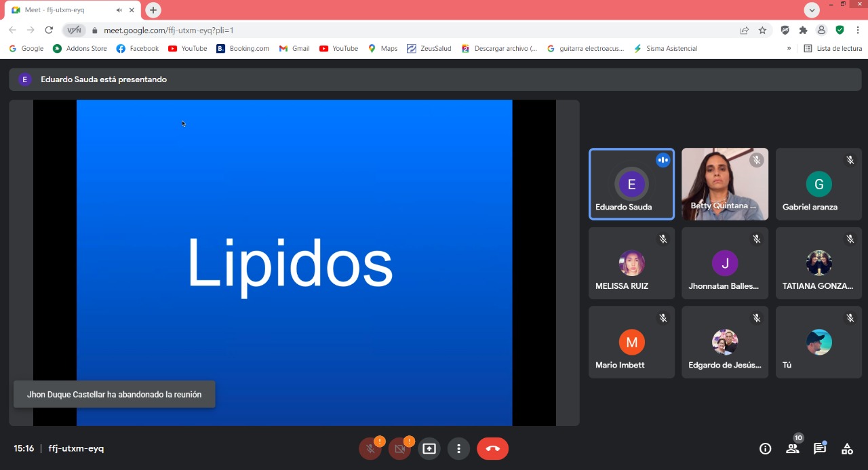Open the 'guitarra electroacus...' bookmark
The image size is (868, 470).
586,49
